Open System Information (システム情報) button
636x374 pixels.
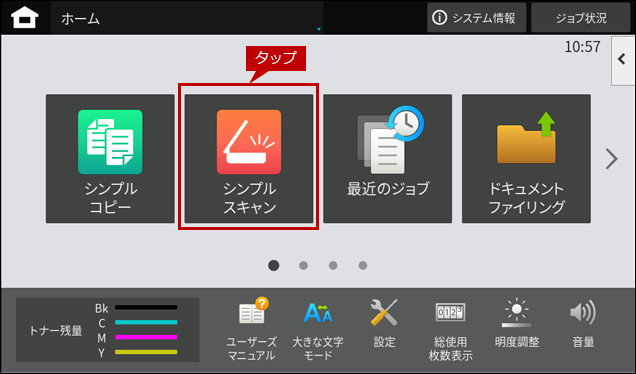click(476, 18)
